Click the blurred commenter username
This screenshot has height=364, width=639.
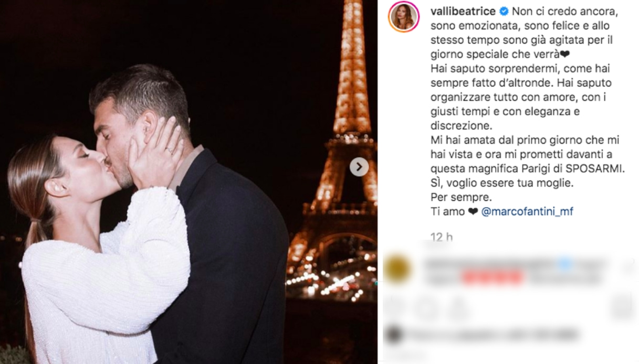coord(490,264)
